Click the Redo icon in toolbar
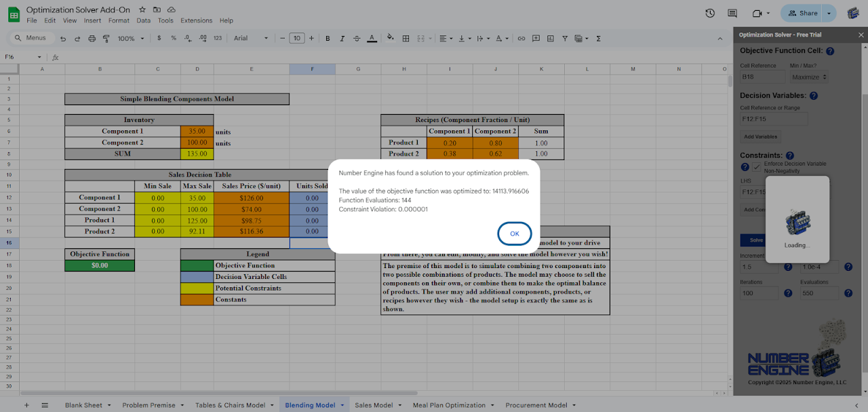This screenshot has width=868, height=412. (x=77, y=39)
